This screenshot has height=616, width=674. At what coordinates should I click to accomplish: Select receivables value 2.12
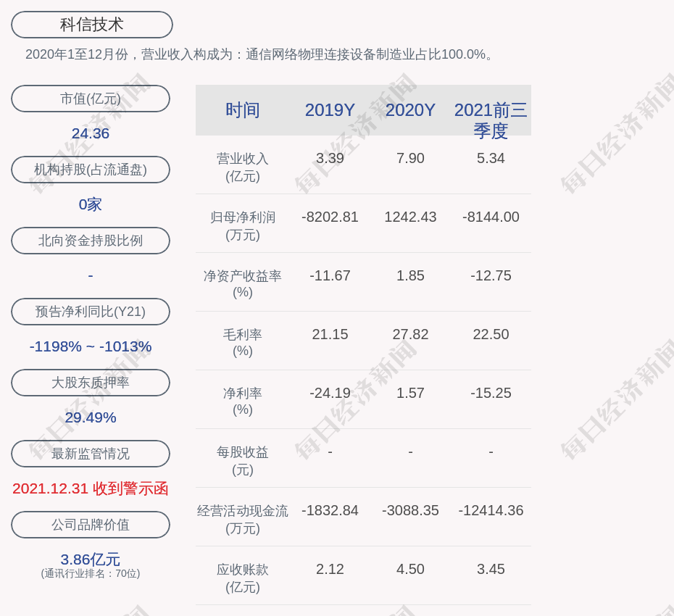[x=330, y=569]
